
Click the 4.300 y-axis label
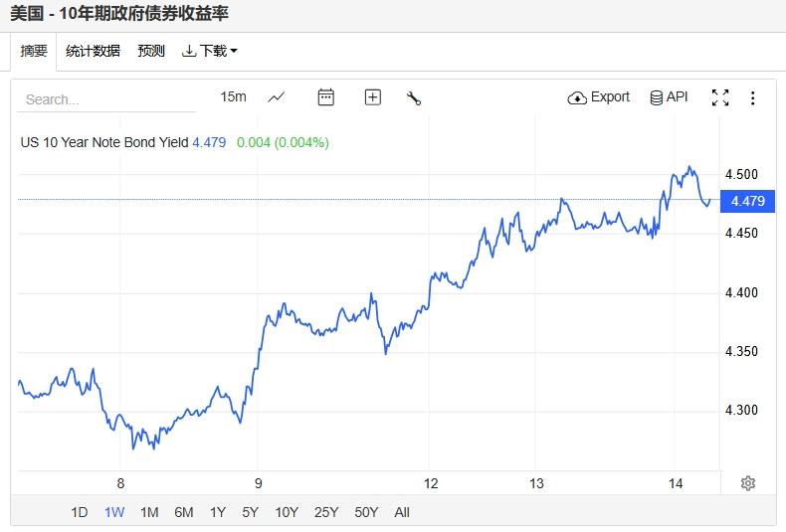pos(741,411)
